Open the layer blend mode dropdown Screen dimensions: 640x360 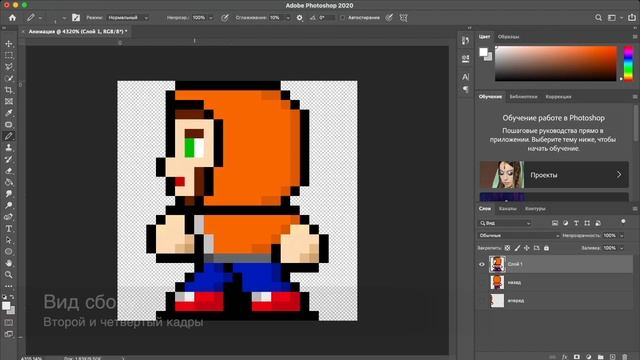[x=518, y=236]
